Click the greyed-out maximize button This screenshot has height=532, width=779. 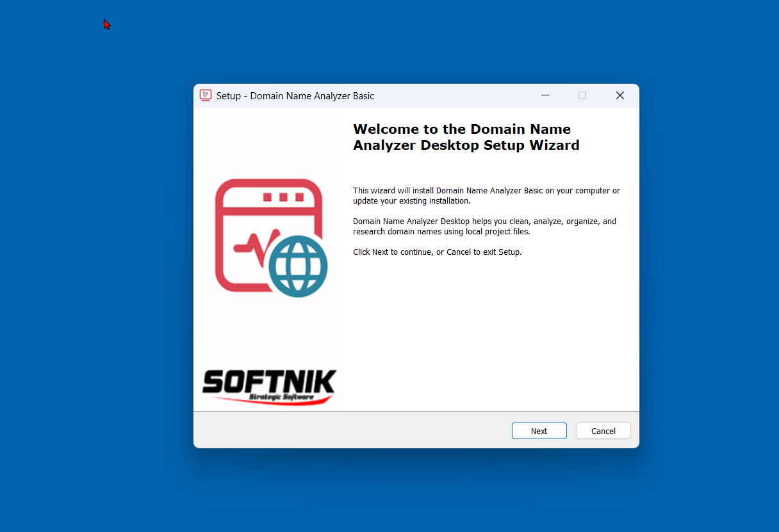tap(582, 95)
